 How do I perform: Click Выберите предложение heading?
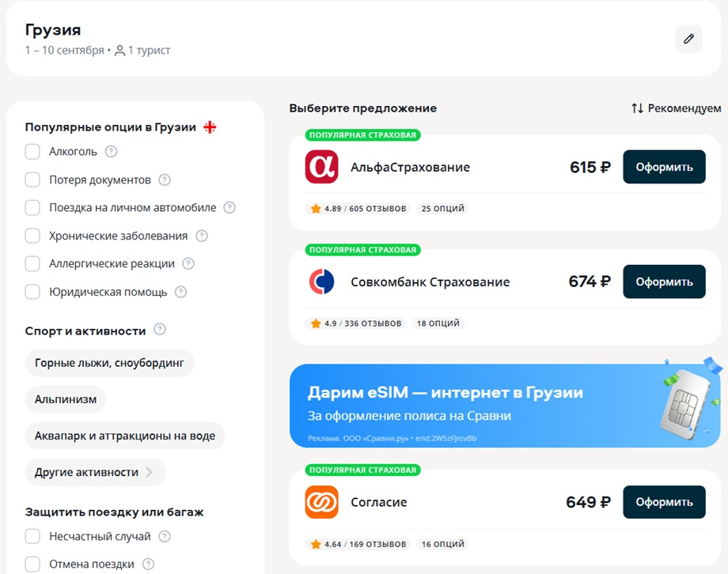click(x=363, y=108)
